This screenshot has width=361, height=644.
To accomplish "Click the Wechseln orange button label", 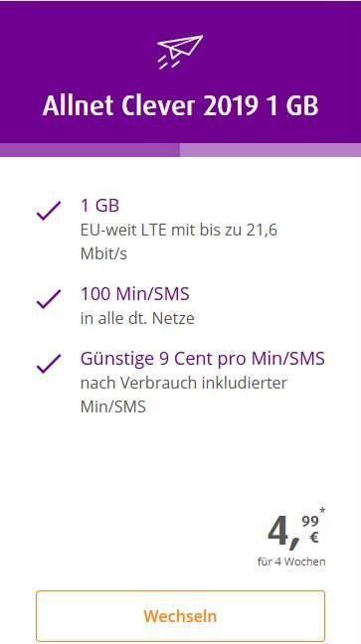I will (x=180, y=616).
